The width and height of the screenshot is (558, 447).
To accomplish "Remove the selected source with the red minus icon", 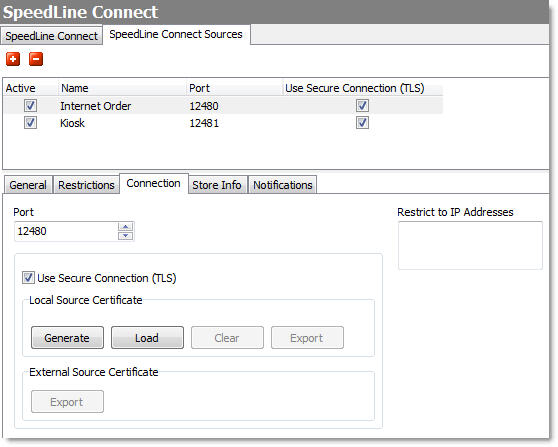I will point(36,59).
